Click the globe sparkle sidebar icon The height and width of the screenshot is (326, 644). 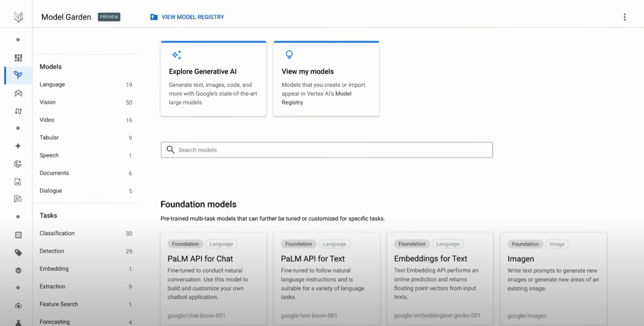click(x=18, y=164)
